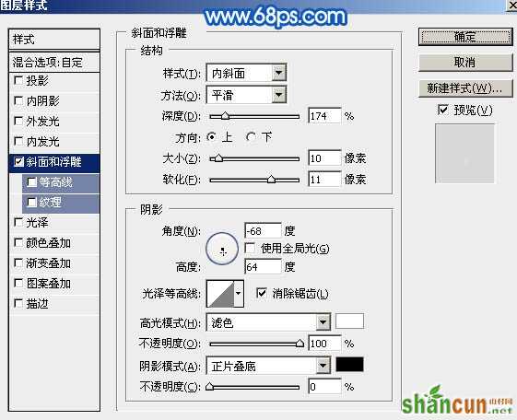Click the black shadow color swatch

coord(349,365)
